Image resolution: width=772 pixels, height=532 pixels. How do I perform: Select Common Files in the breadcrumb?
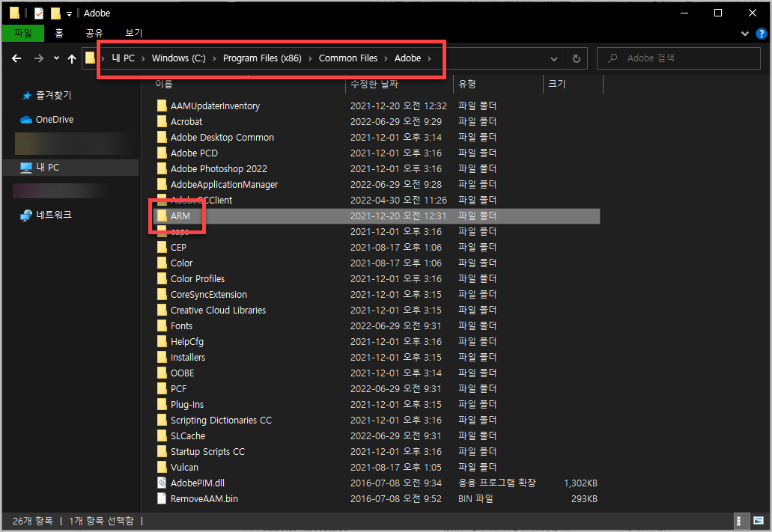click(348, 58)
